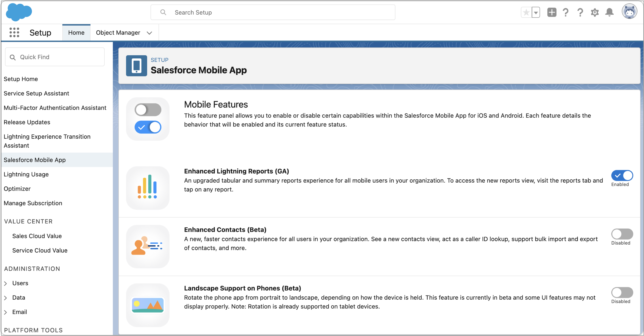
Task: Click the Enhanced Lightning Reports chart icon
Action: [x=148, y=188]
